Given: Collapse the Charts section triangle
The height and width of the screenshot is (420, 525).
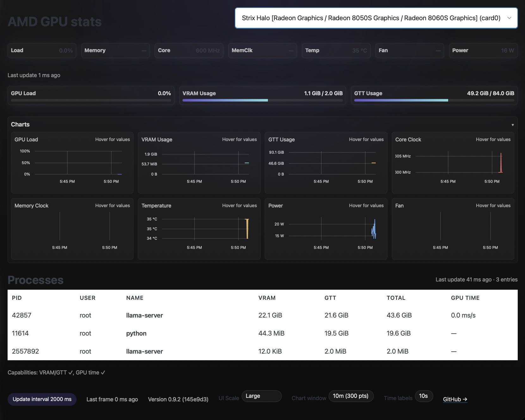Looking at the screenshot, I should (513, 125).
